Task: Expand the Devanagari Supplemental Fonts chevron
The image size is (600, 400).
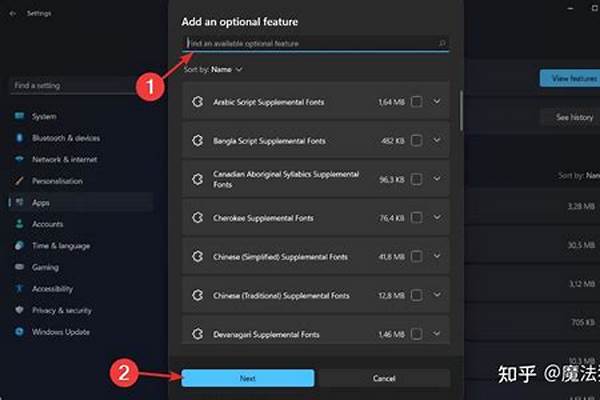Action: tap(437, 334)
